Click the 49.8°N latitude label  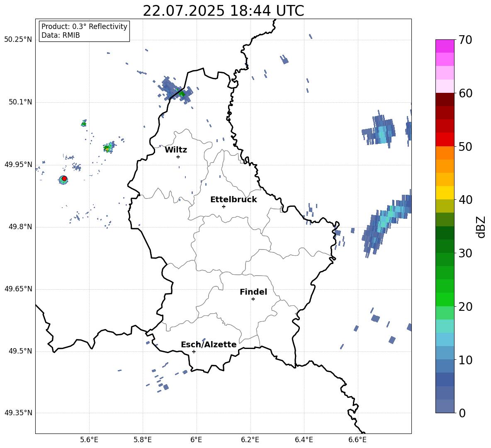(20, 227)
